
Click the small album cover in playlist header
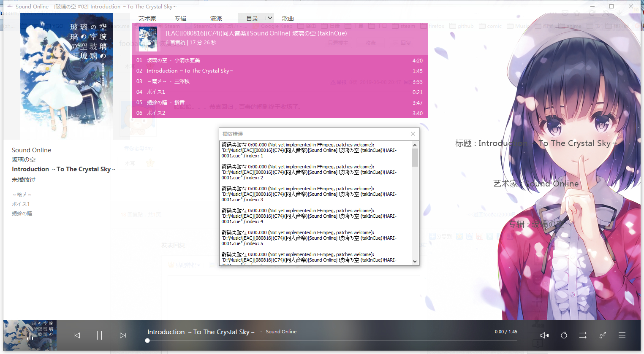coord(148,39)
